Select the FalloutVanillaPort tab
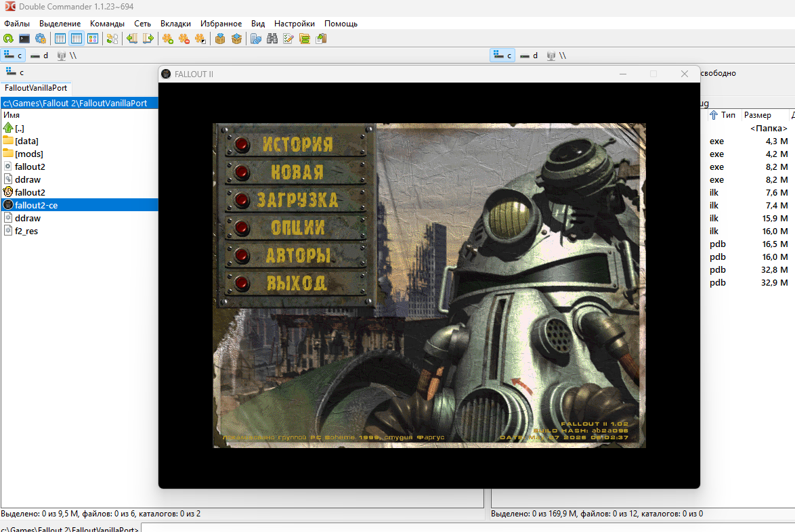Viewport: 795px width, 532px height. (x=36, y=88)
